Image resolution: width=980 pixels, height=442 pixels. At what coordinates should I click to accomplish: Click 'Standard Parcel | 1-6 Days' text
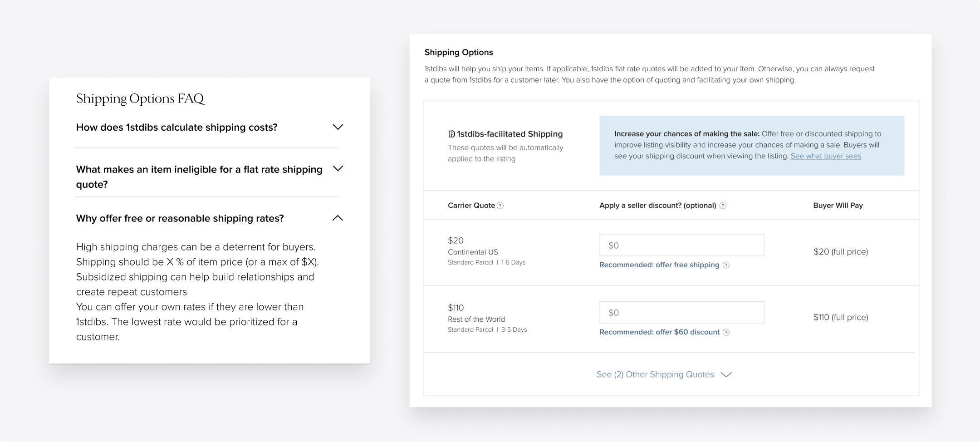(486, 262)
